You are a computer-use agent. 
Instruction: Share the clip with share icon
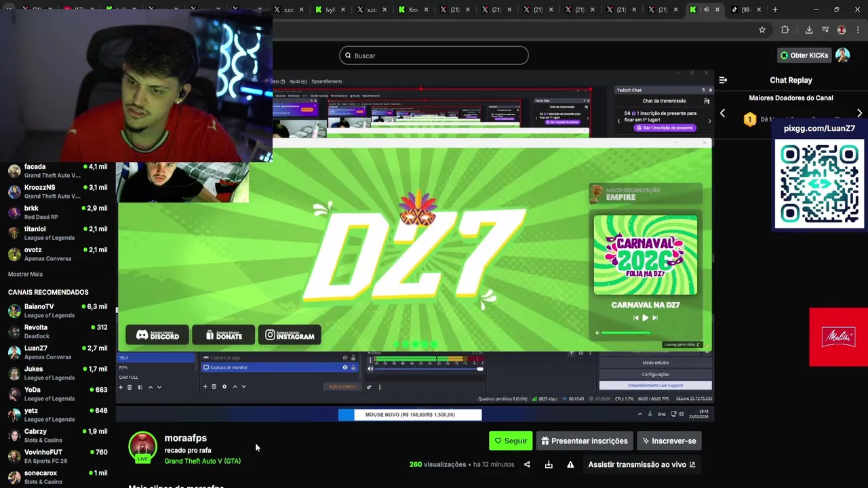click(x=527, y=464)
